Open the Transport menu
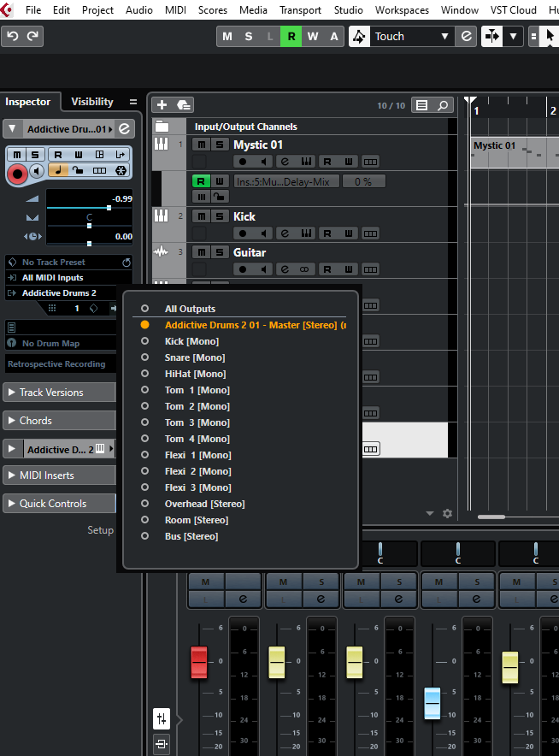The width and height of the screenshot is (559, 756). pos(300,10)
